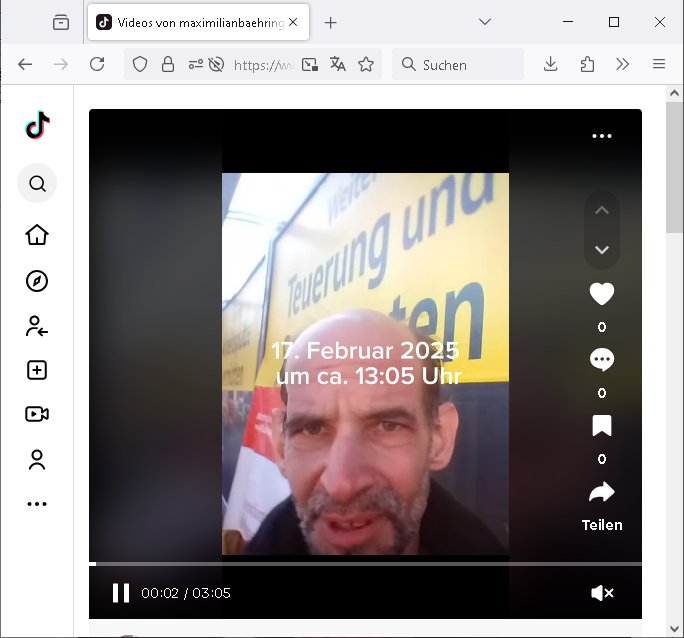Open the Profile icon in sidebar
Screen dimensions: 684x638
pyautogui.click(x=37, y=460)
